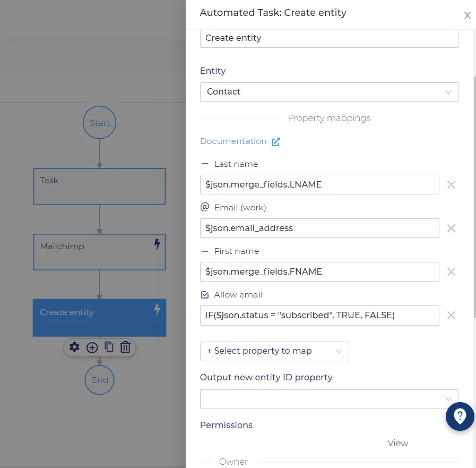Image resolution: width=476 pixels, height=468 pixels.
Task: Remove the Email (work) mapping
Action: [451, 228]
